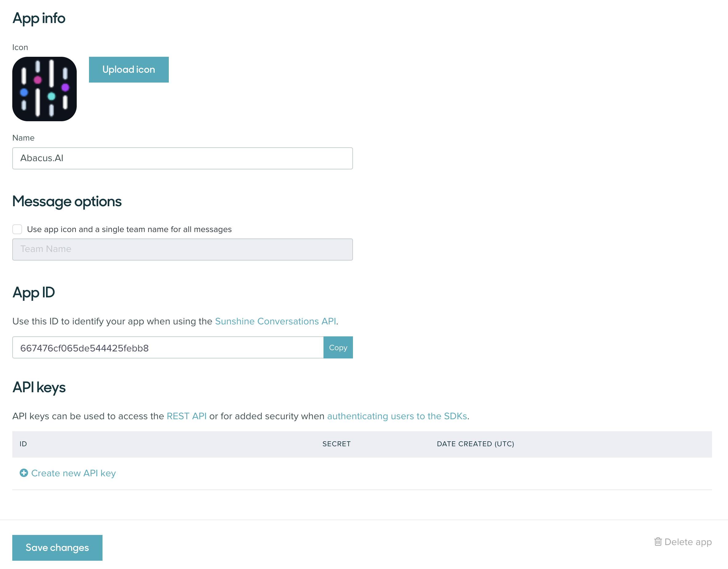
Task: Click the trash icon next to Delete app
Action: click(658, 542)
